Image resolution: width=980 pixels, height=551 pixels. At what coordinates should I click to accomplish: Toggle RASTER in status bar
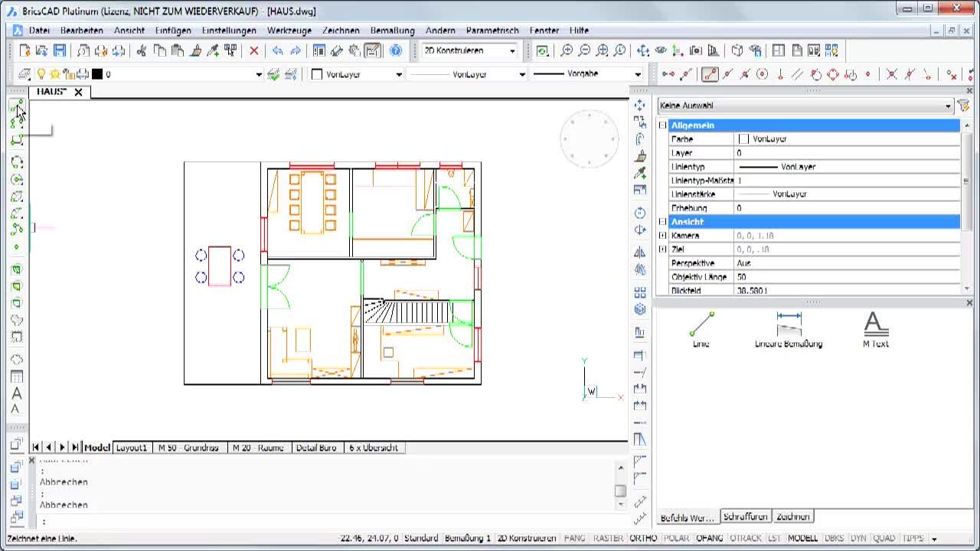tap(608, 539)
